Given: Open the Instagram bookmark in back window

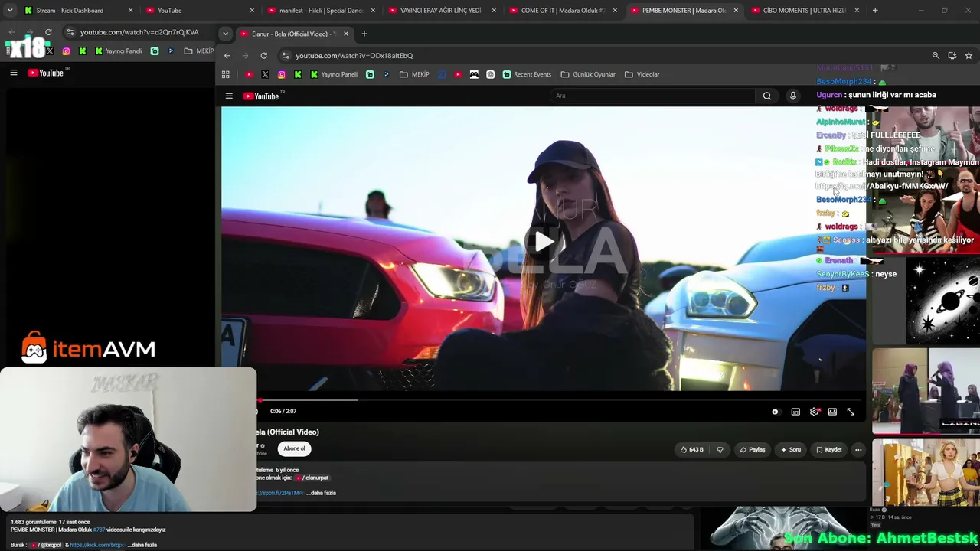Looking at the screenshot, I should point(66,51).
